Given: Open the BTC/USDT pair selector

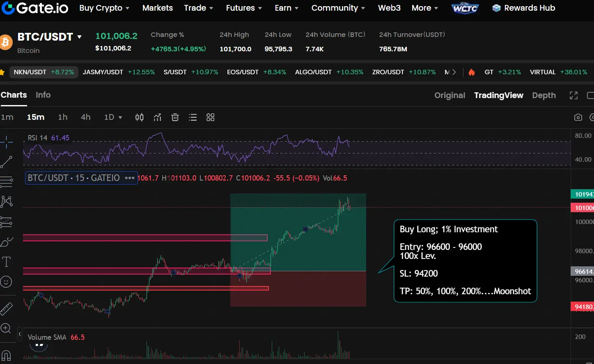Looking at the screenshot, I should point(49,37).
